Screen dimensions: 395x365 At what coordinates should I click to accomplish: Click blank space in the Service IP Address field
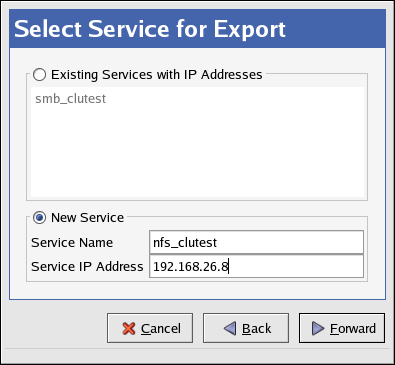click(297, 266)
